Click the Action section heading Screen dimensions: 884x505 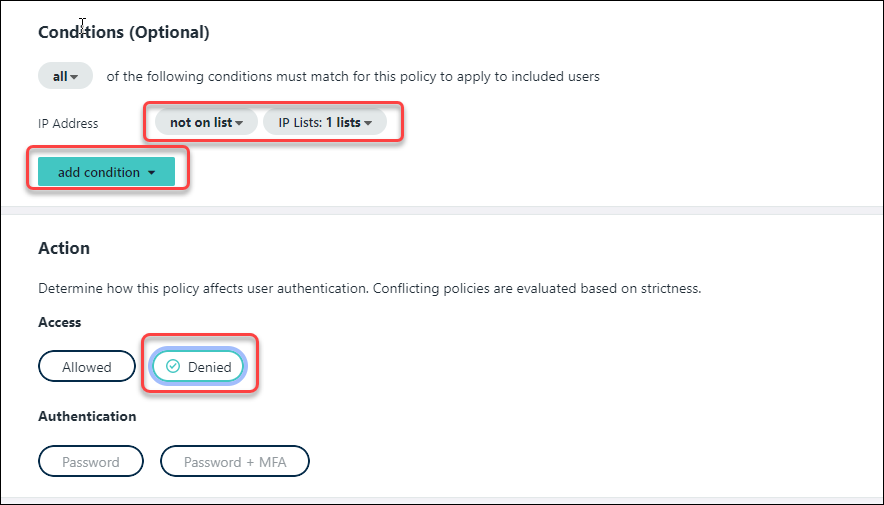(x=64, y=247)
